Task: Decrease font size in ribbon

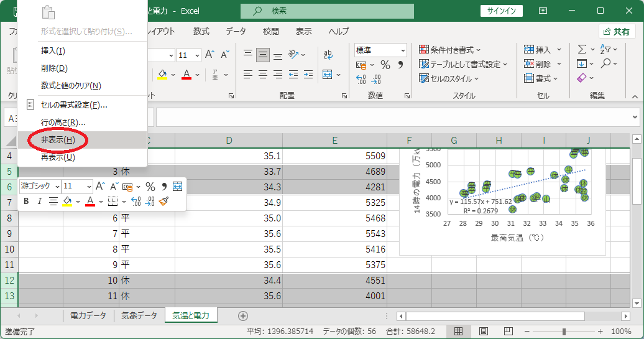Action: 224,54
